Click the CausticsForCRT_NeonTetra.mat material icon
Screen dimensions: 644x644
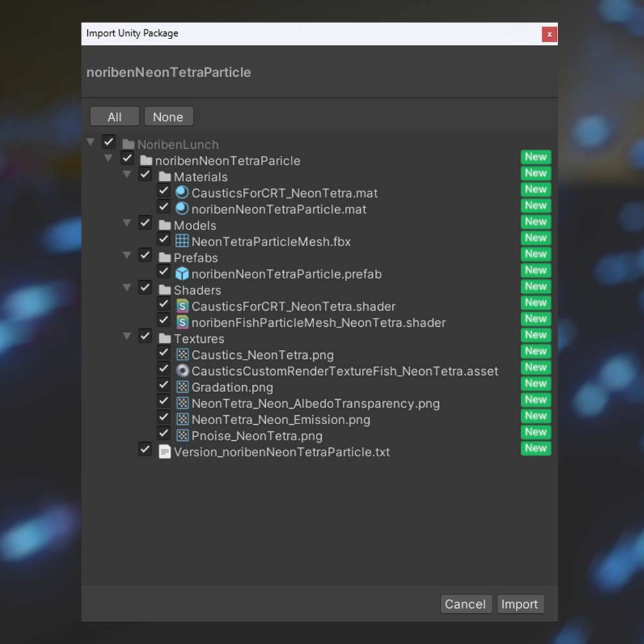tap(182, 193)
